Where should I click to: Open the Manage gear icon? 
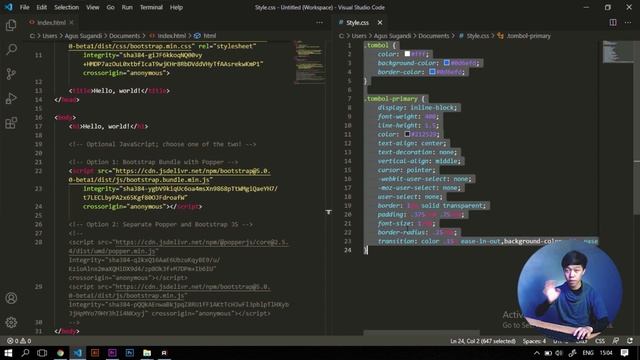pyautogui.click(x=11, y=322)
